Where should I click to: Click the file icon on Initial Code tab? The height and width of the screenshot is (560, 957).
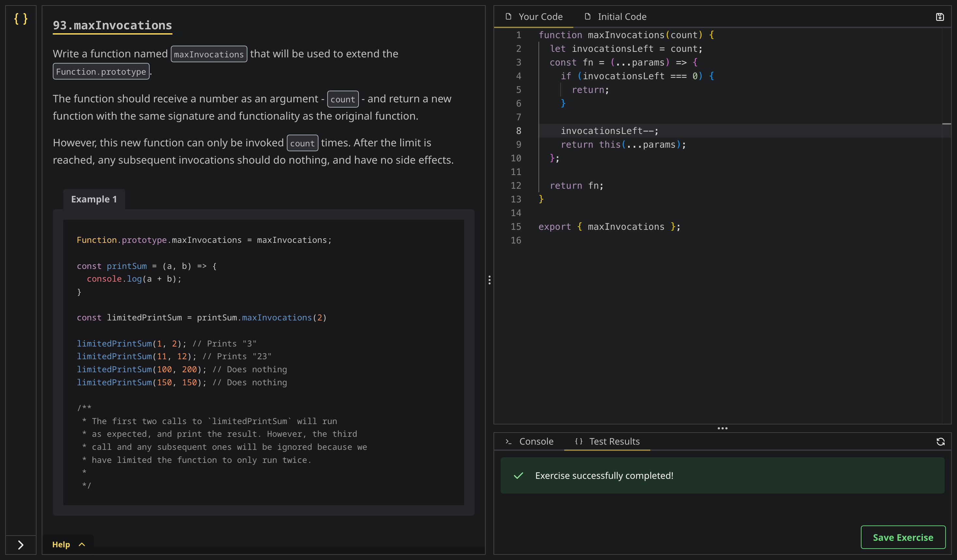coord(587,16)
